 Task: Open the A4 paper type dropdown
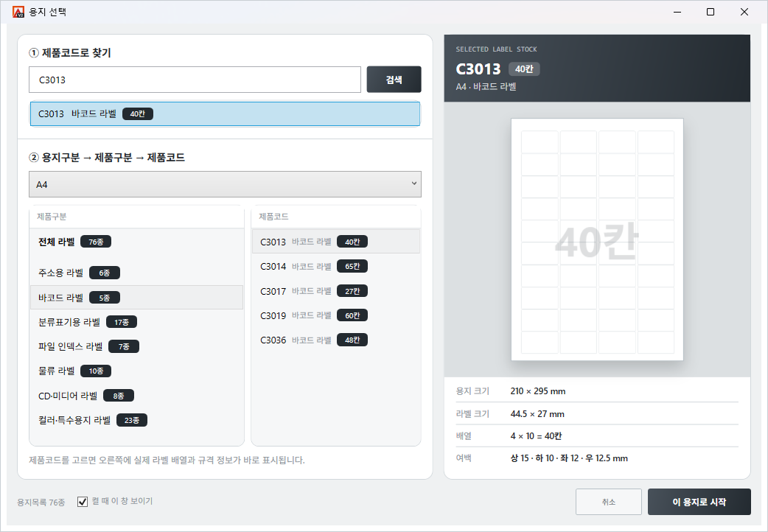225,184
